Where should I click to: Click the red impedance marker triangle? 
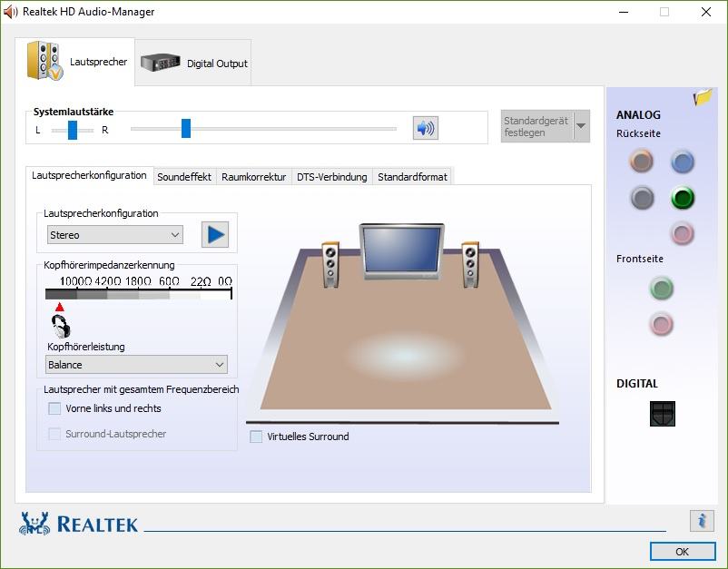click(59, 307)
